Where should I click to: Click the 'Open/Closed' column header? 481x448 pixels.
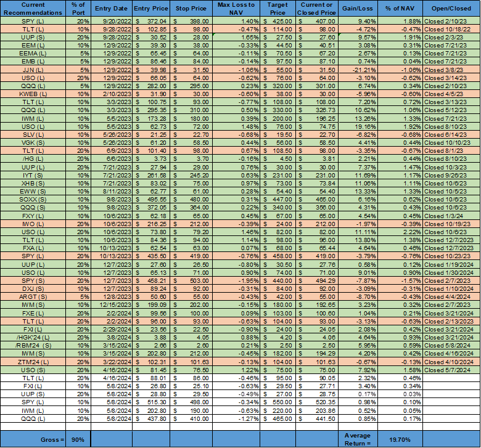click(x=451, y=9)
